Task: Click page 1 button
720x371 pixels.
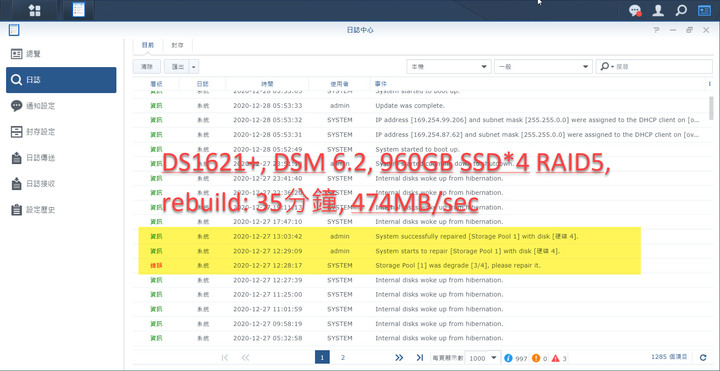Action: coord(322,357)
